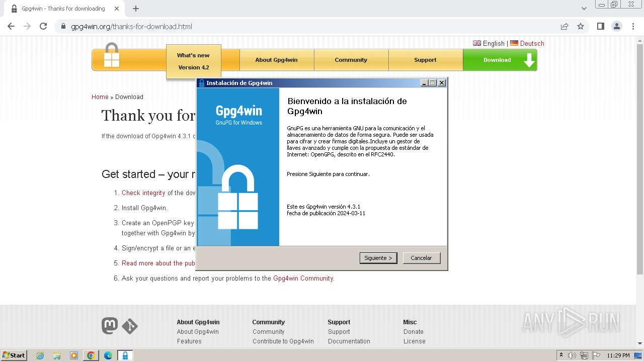644x362 pixels.
Task: Open network icon in system tray
Action: click(x=584, y=355)
